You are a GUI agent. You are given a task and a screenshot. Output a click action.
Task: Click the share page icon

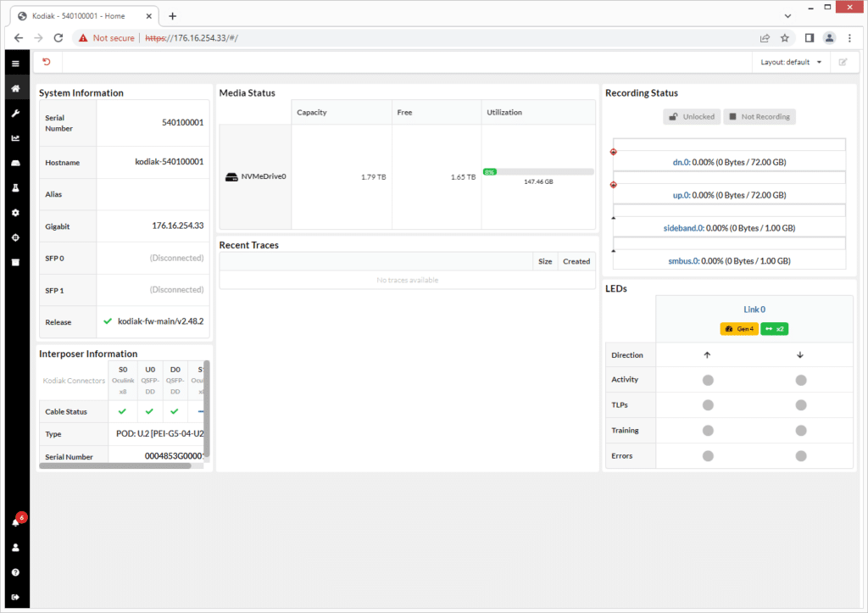pyautogui.click(x=765, y=37)
